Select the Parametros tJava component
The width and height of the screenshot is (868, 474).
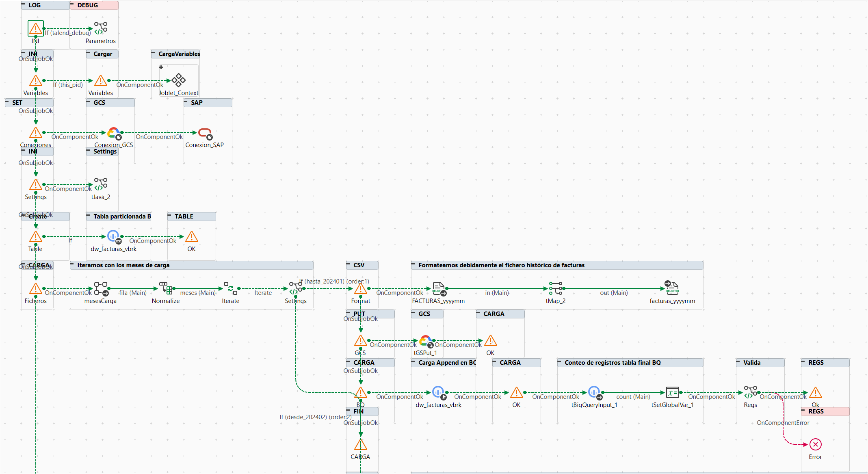(101, 28)
